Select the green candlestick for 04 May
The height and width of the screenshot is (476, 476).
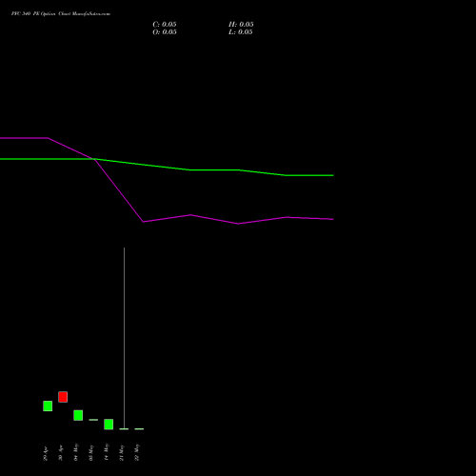click(x=78, y=415)
